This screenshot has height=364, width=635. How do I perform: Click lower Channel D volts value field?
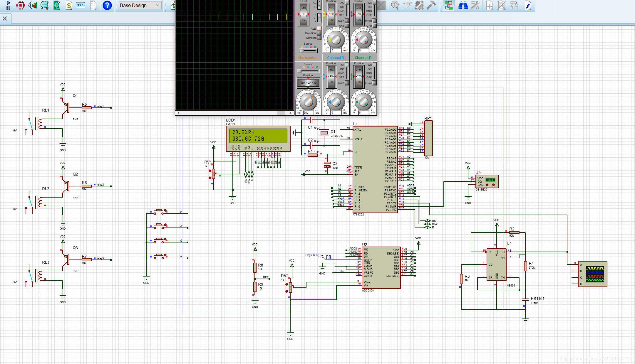pos(364,113)
